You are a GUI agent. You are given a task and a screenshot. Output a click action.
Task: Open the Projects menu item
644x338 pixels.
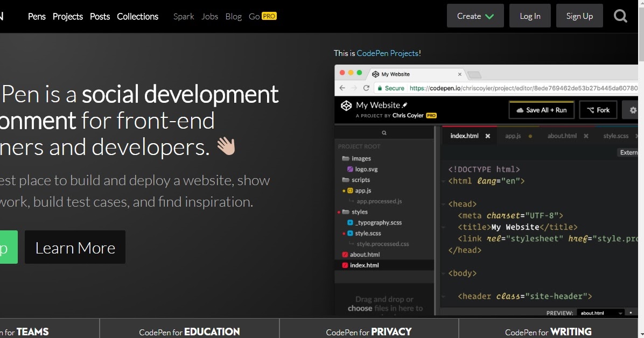point(68,17)
